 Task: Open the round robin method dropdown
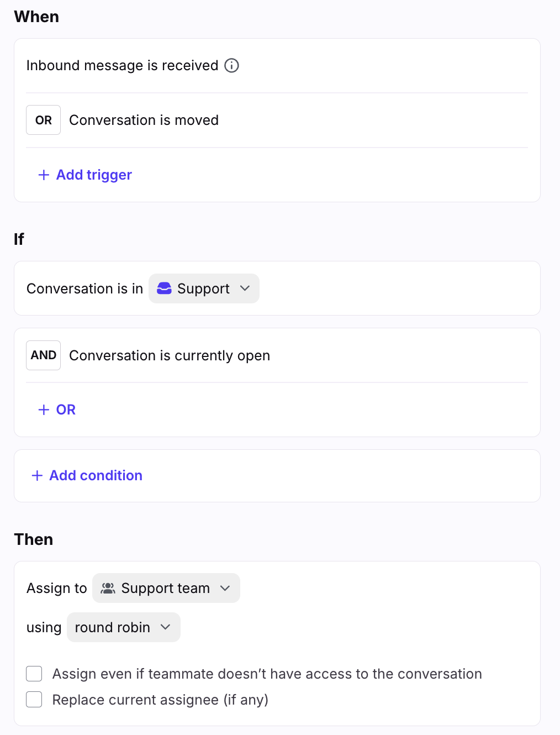point(124,628)
